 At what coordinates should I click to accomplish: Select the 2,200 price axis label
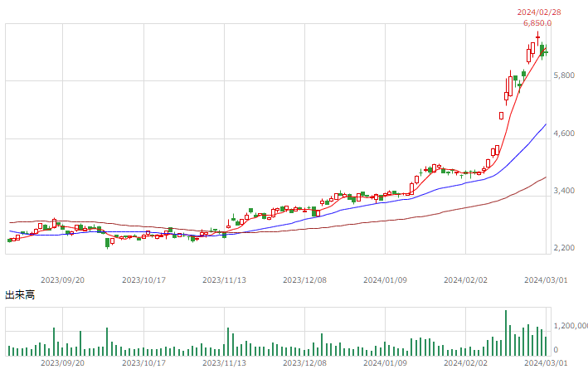coord(564,248)
